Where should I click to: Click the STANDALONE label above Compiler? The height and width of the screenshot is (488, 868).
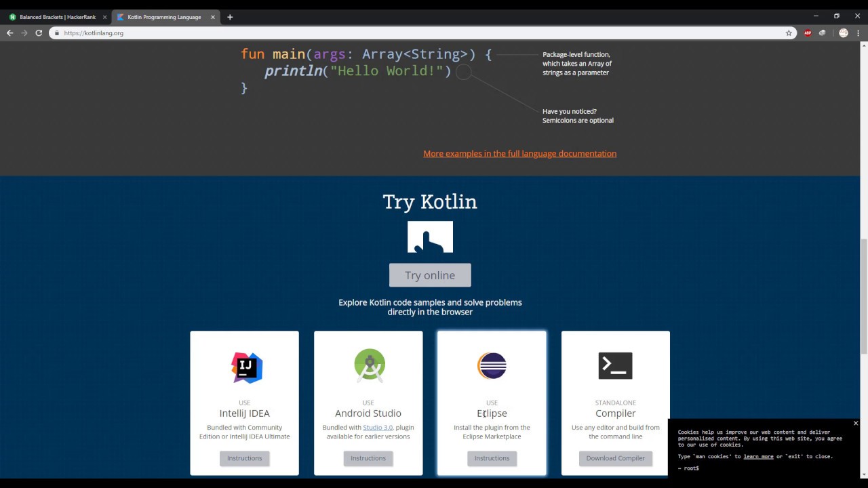616,403
